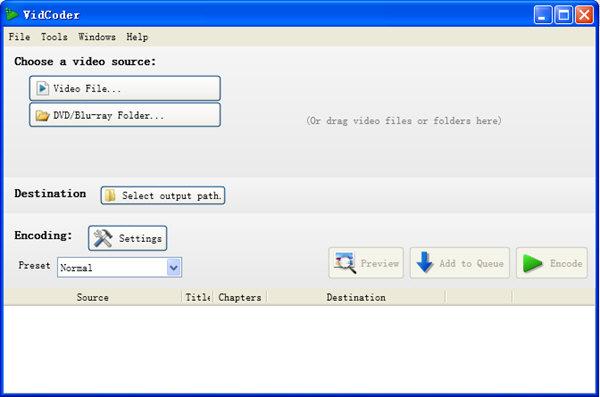Open the Help menu
The width and height of the screenshot is (600, 397).
point(137,37)
